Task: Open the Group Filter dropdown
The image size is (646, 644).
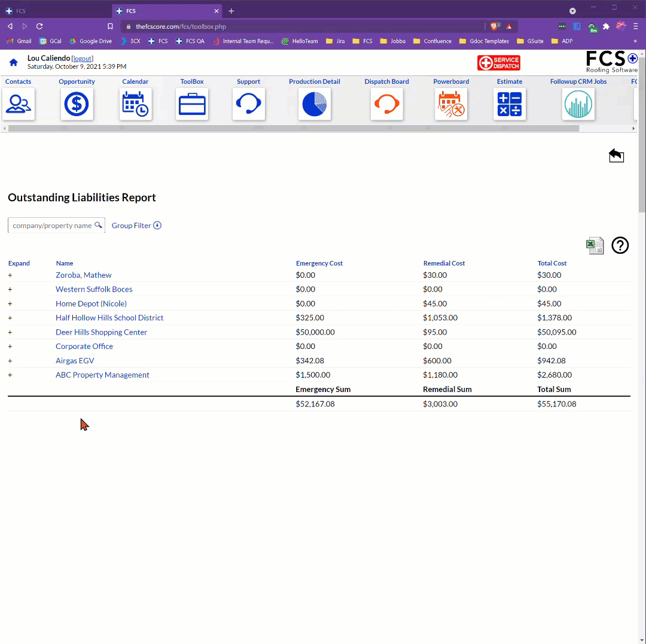Action: tap(136, 226)
